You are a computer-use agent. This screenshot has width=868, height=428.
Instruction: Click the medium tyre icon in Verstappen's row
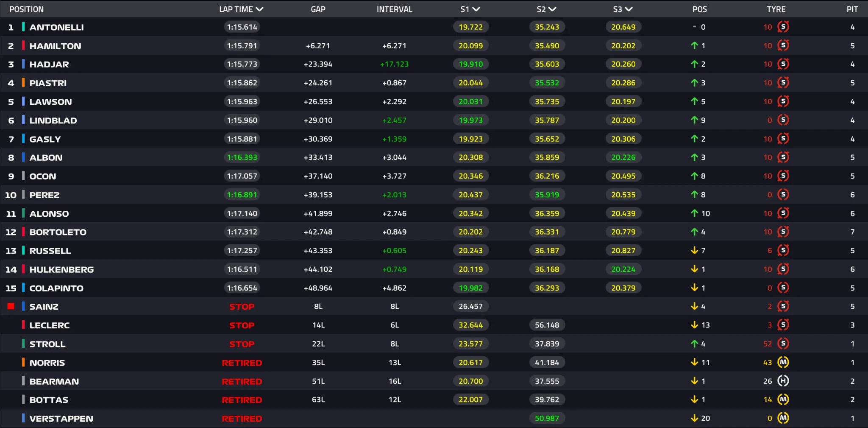coord(783,418)
